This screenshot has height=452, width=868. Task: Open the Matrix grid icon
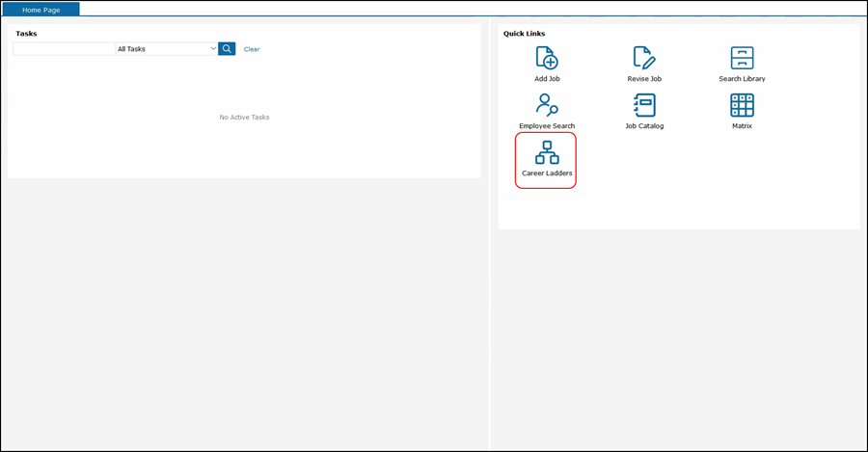click(x=742, y=105)
